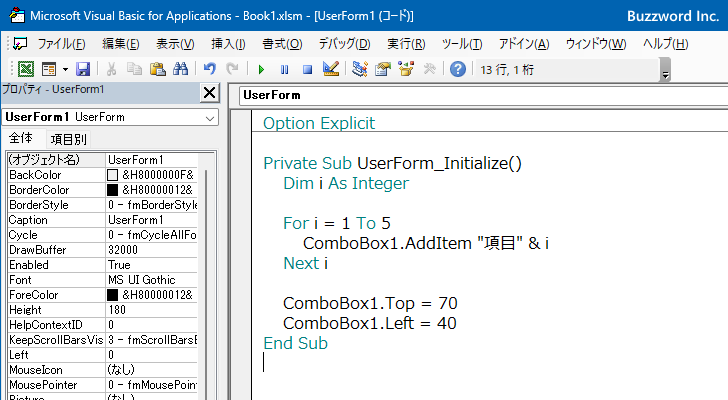The width and height of the screenshot is (728, 400).
Task: Open the 表示(V) menu
Action: click(175, 44)
